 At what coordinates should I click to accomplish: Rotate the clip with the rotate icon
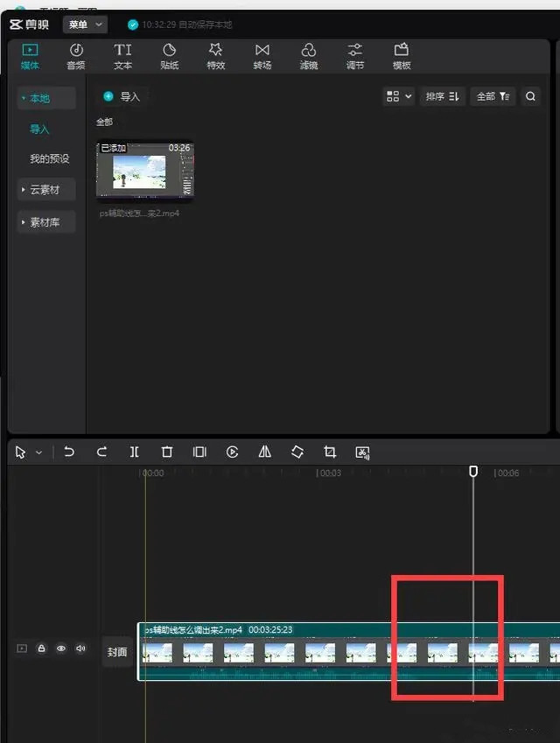297,452
